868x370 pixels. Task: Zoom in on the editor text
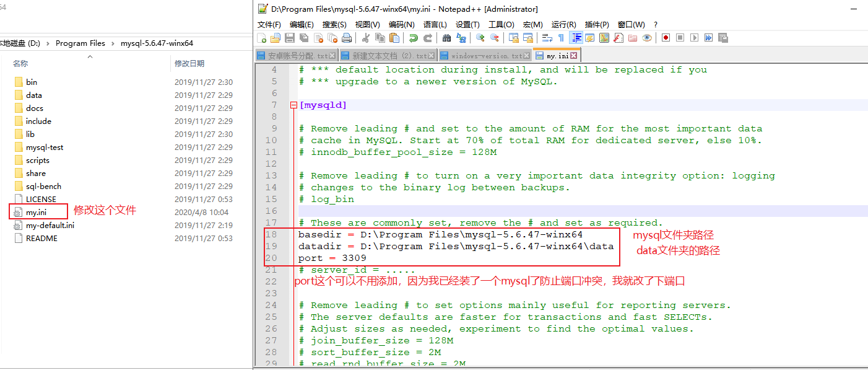[480, 38]
